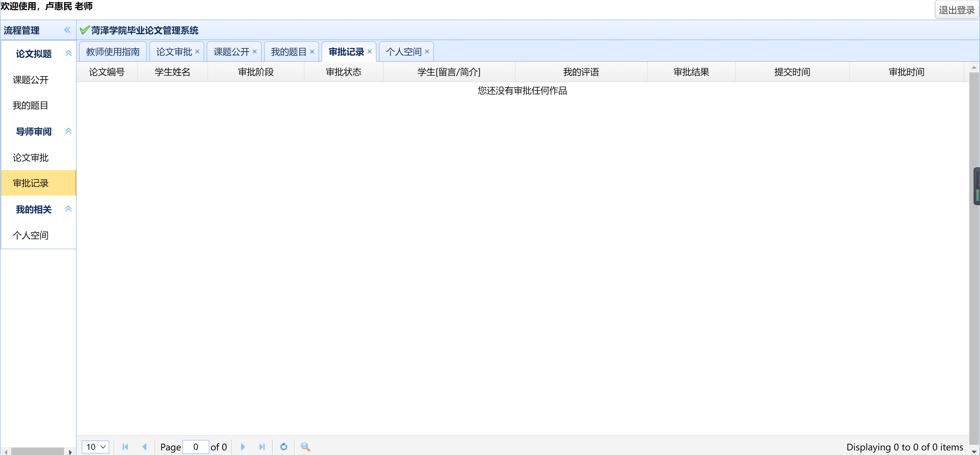
Task: Jump to last page using skip-forward icon
Action: (x=263, y=447)
